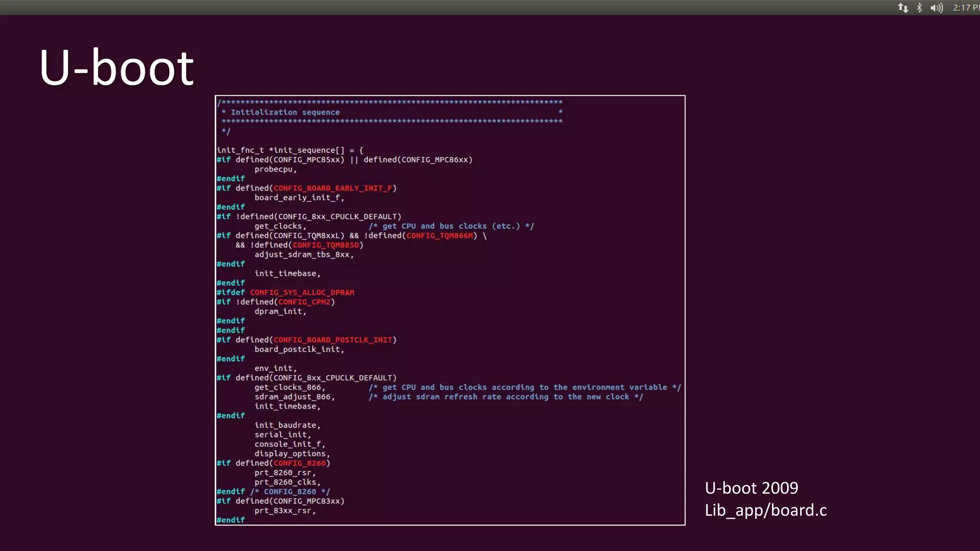Screen dimensions: 980x551
Task: Click the console_init_f, line
Action: click(x=290, y=444)
